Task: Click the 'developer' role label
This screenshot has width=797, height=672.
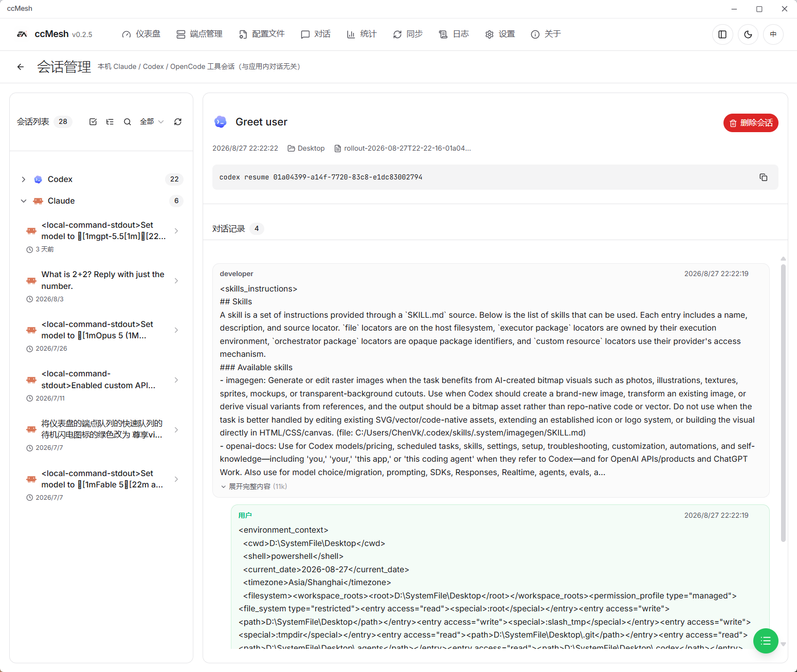Action: pos(237,274)
